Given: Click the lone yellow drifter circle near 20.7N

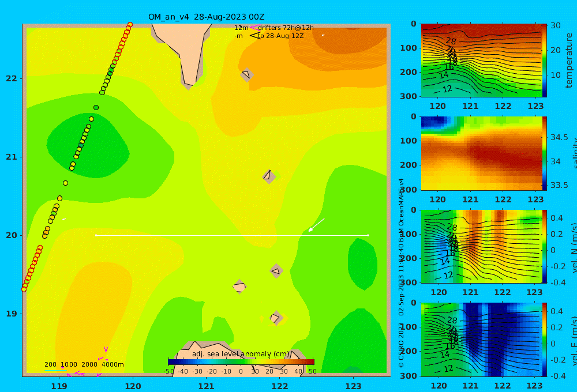Looking at the screenshot, I should click(66, 183).
